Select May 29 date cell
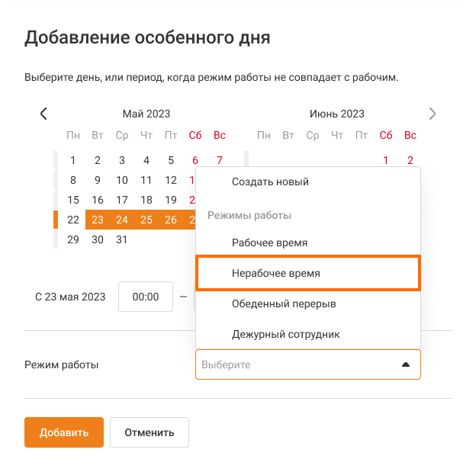The width and height of the screenshot is (476, 472). [73, 239]
